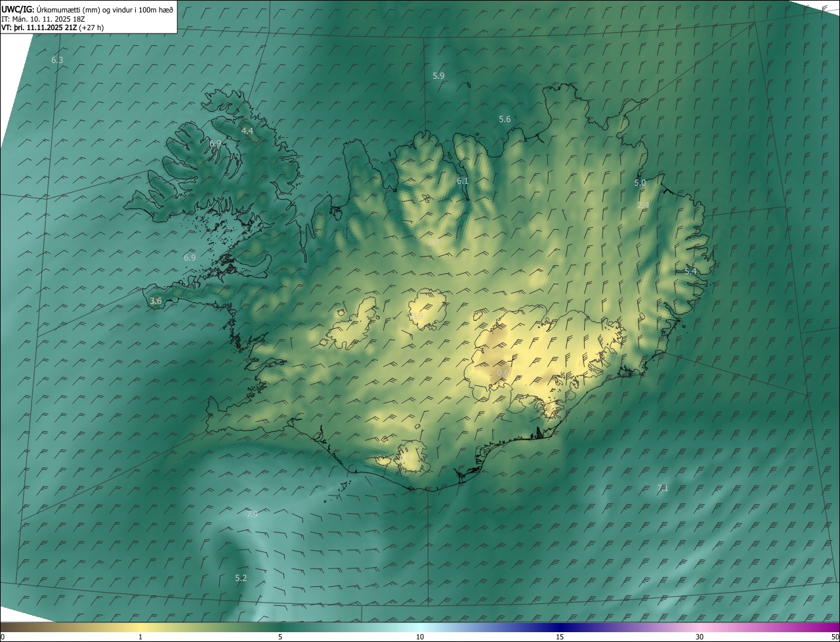
Task: Click the 10 tick on the color scale
Action: [420, 637]
